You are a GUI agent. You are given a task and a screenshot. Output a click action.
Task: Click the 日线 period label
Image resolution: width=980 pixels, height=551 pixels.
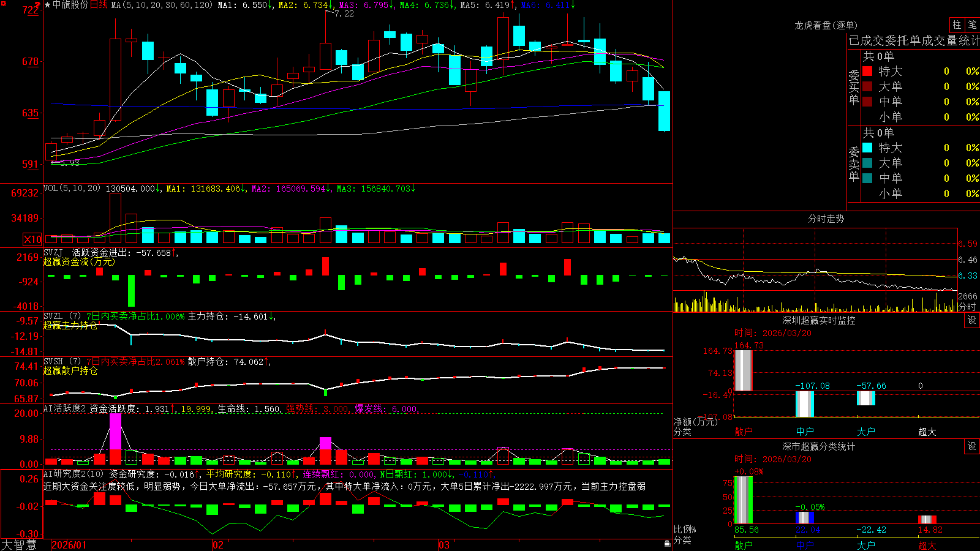99,5
